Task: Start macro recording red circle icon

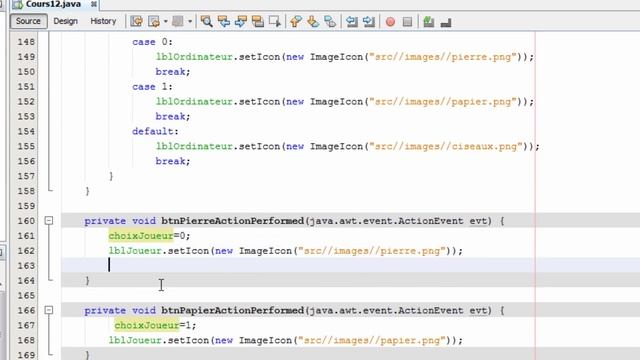Action: (390, 22)
